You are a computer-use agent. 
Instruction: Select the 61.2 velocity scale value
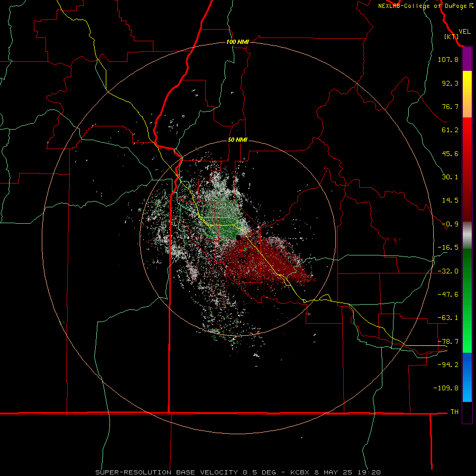[450, 130]
